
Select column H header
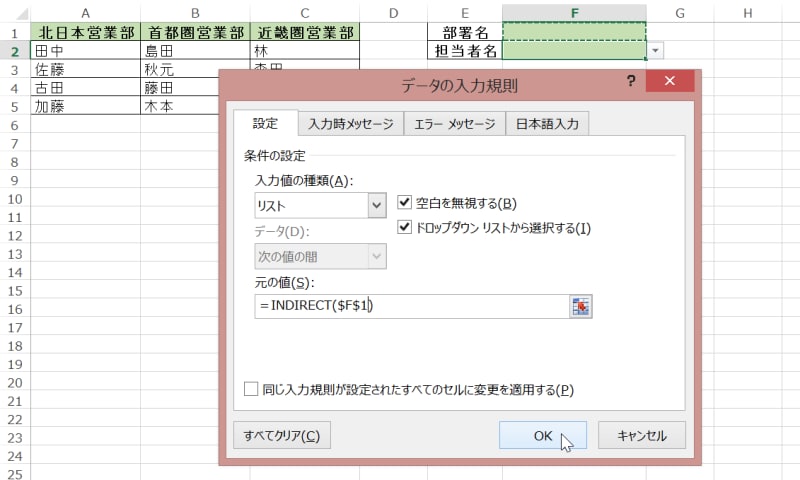(x=747, y=13)
